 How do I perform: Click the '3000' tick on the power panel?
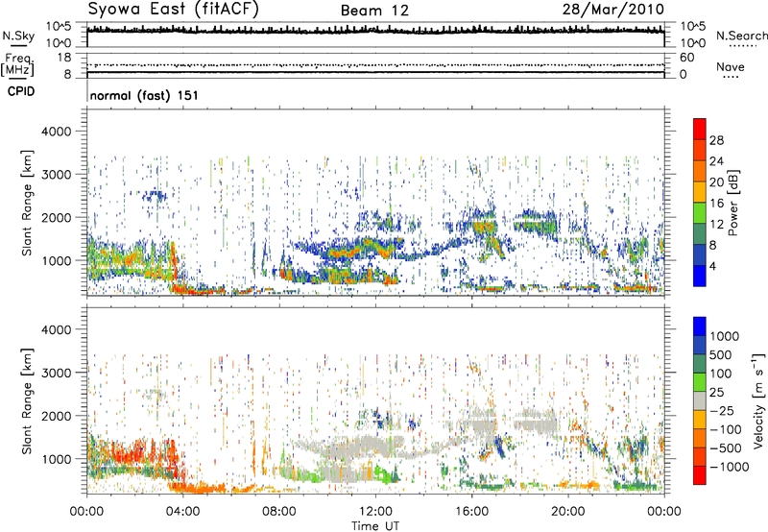click(x=56, y=175)
